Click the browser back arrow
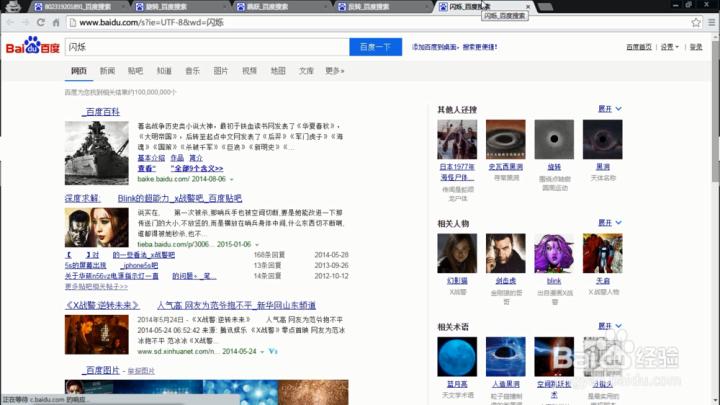720x405 pixels. [x=11, y=22]
